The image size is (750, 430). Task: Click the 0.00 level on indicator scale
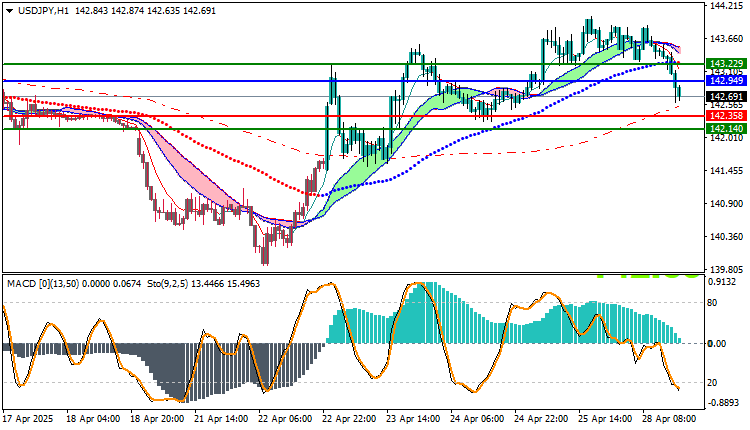(717, 343)
